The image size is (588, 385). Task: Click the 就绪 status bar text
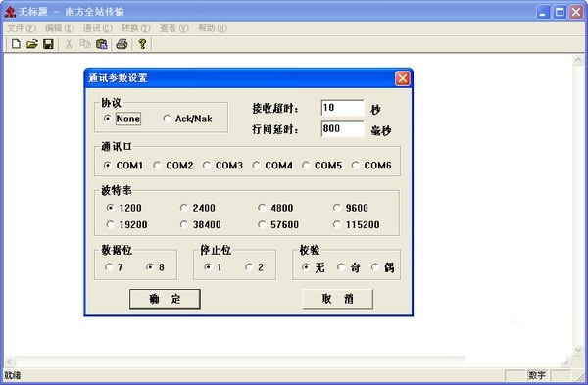point(13,375)
